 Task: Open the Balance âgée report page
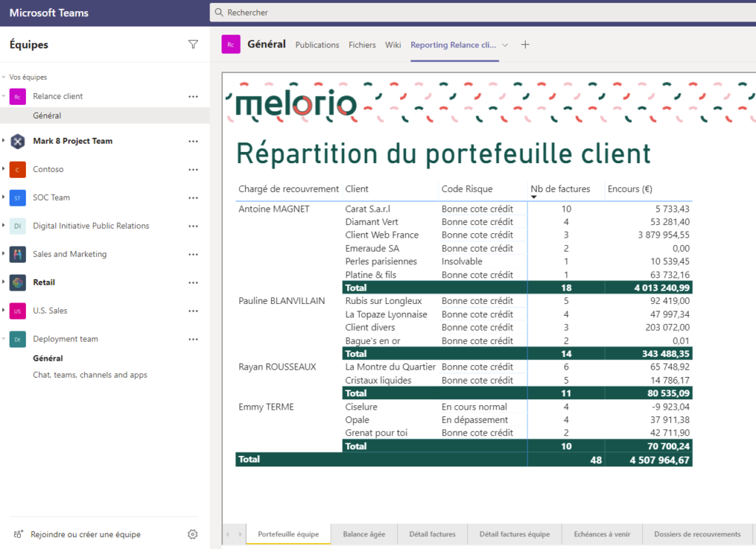[363, 534]
